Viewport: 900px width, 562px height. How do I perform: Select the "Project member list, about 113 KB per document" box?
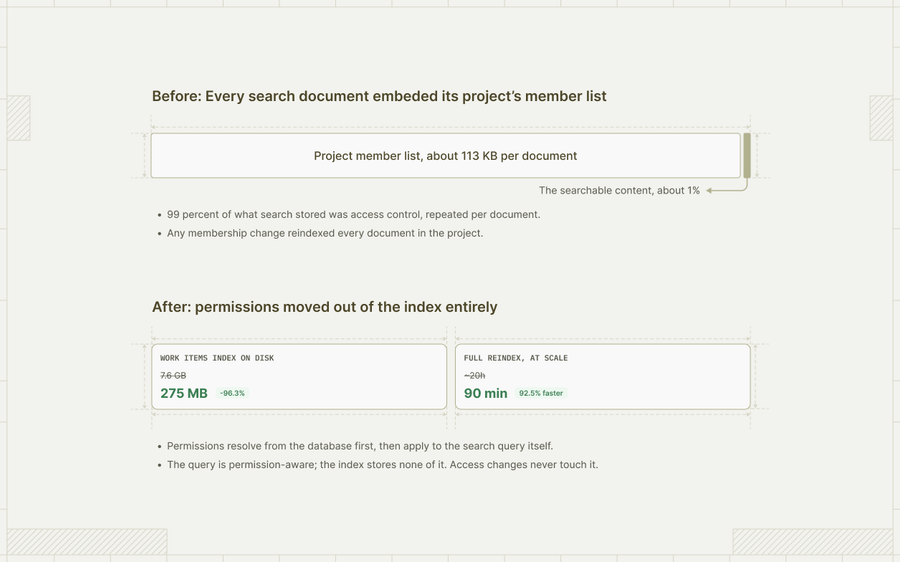point(445,156)
